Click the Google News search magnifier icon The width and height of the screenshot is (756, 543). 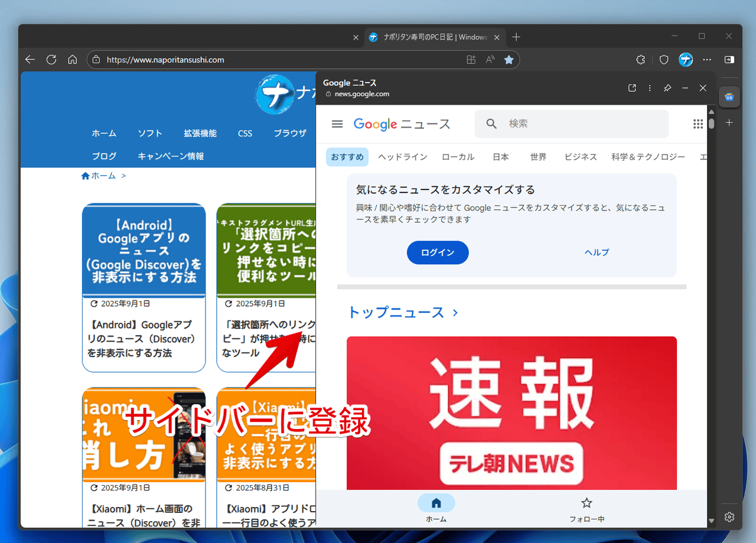pos(491,123)
